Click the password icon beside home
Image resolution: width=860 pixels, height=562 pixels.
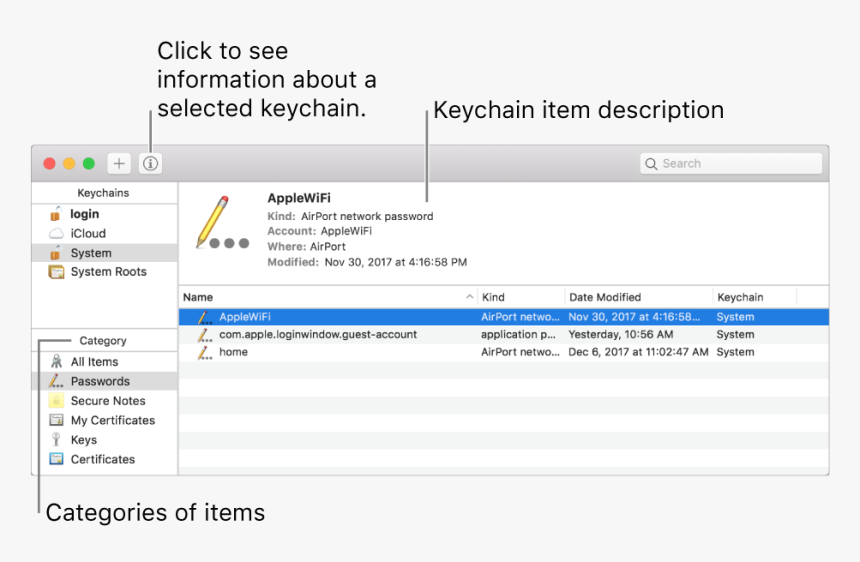point(205,352)
